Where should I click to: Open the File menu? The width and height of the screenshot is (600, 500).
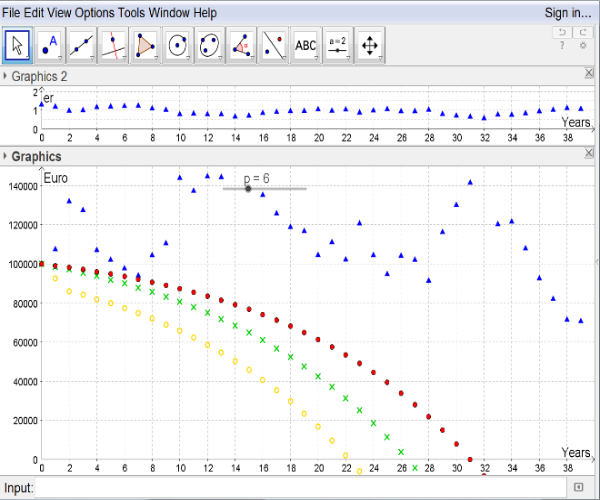click(11, 13)
